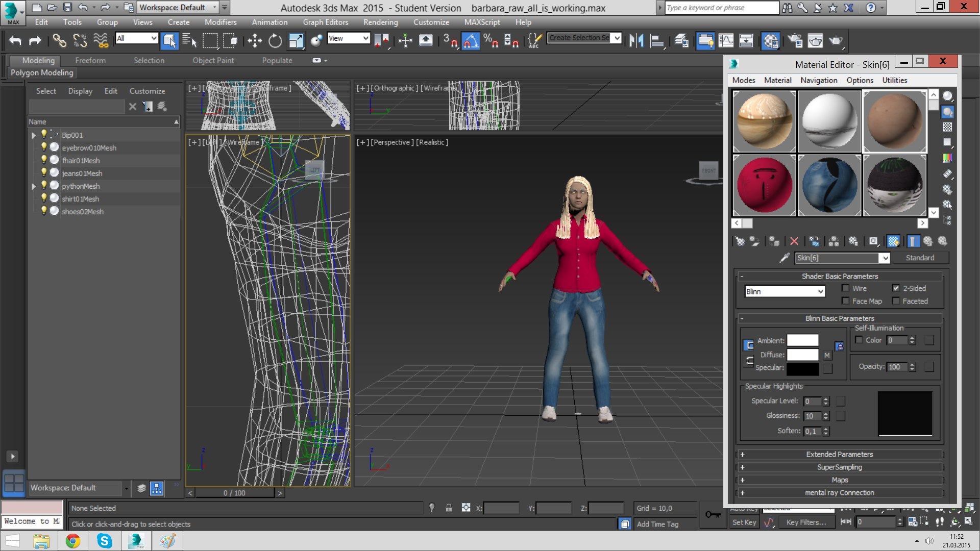Viewport: 980px width, 551px height.
Task: Uncheck the 2-Sided option
Action: click(x=896, y=288)
